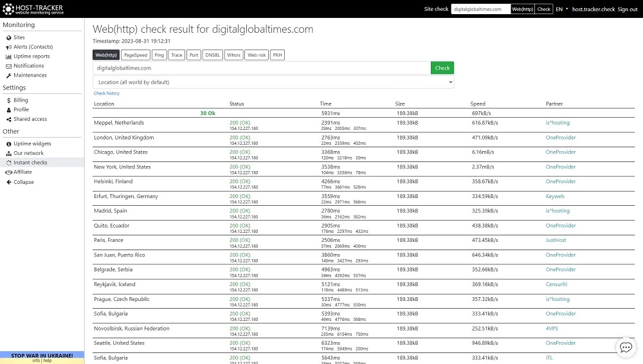Click 200 (OK) status in Chicago row

[x=240, y=152]
